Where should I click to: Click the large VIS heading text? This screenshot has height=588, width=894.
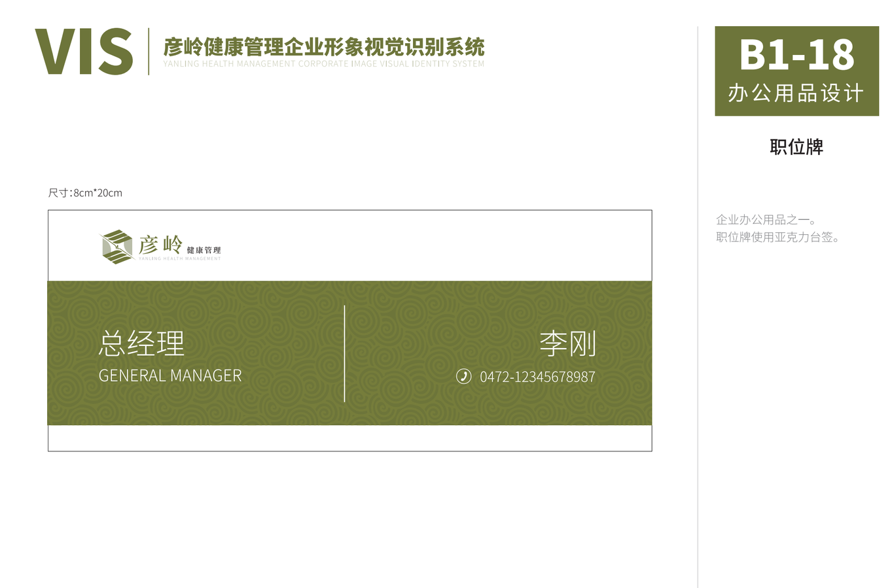(x=84, y=52)
